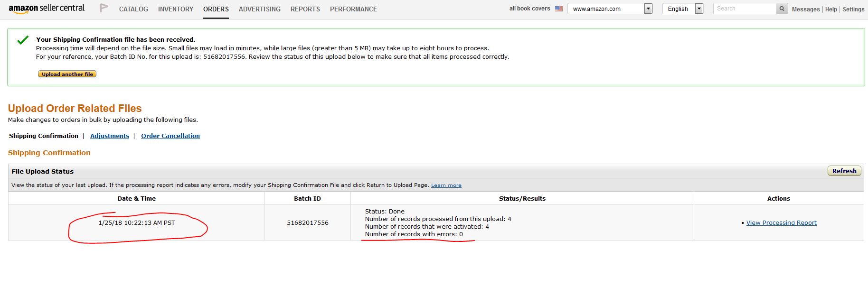The height and width of the screenshot is (287, 868).
Task: Open View Processing Report link
Action: click(782, 222)
